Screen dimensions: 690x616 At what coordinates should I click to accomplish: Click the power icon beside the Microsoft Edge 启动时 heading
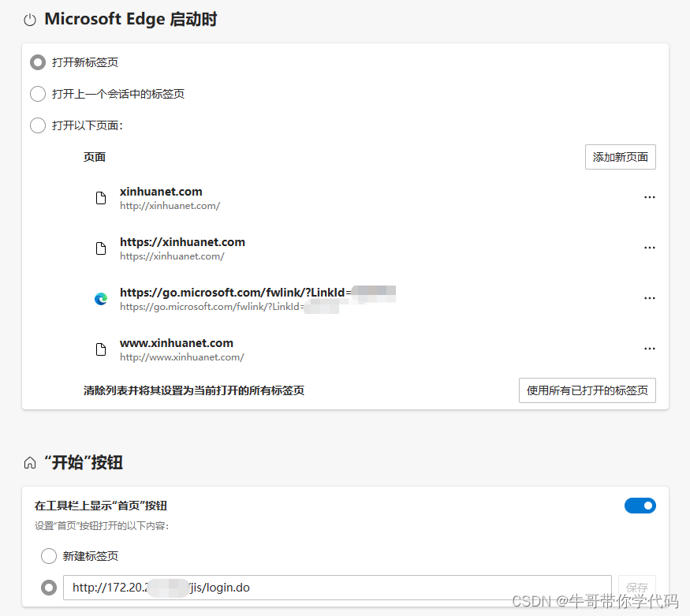tap(30, 20)
